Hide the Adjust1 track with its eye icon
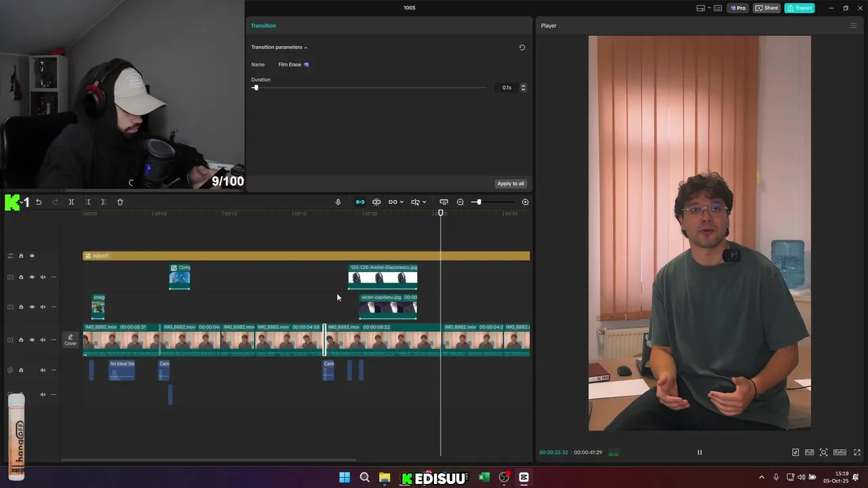The image size is (868, 488). [x=32, y=256]
